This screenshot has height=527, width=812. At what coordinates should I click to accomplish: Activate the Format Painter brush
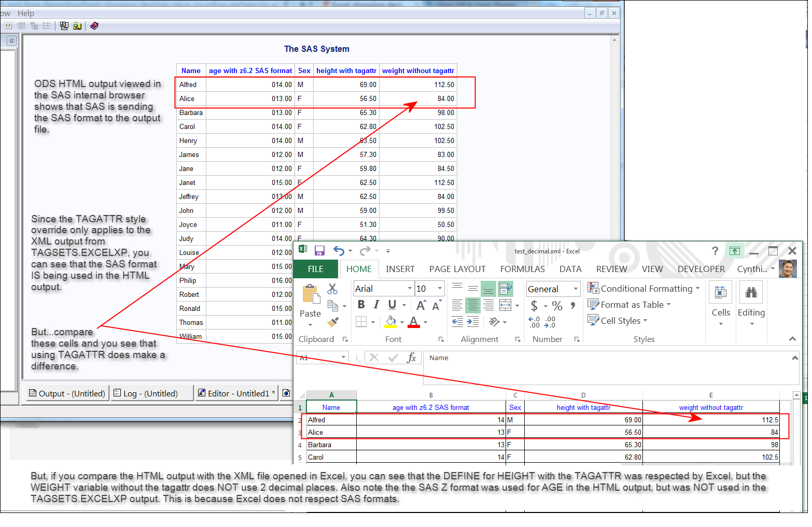pyautogui.click(x=333, y=322)
